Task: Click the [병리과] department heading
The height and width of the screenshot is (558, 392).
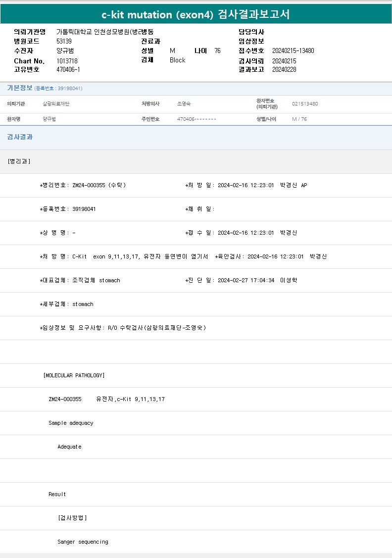Action: click(x=19, y=161)
